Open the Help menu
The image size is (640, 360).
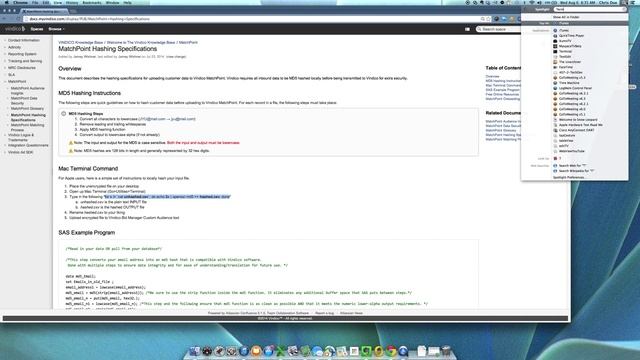point(127,2)
